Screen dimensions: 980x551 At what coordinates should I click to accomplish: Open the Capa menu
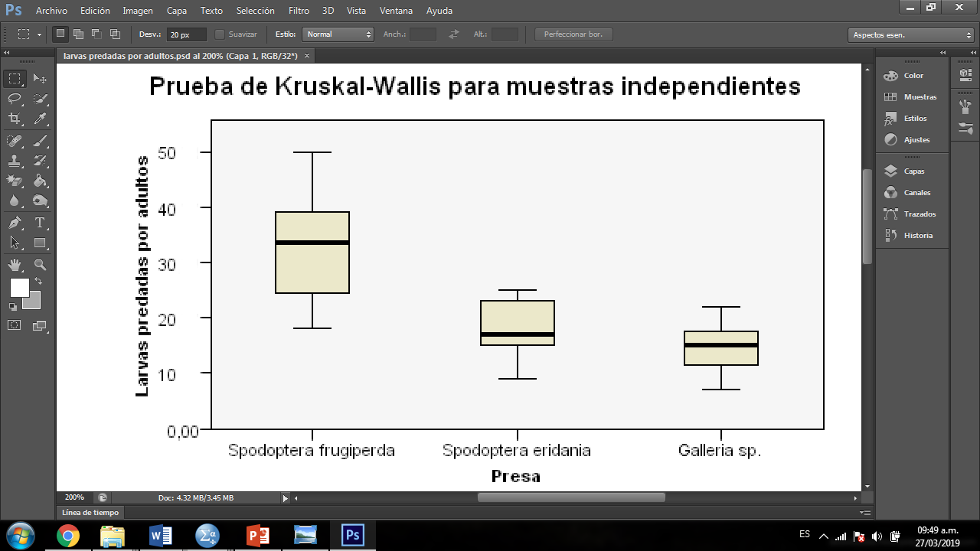(x=177, y=11)
